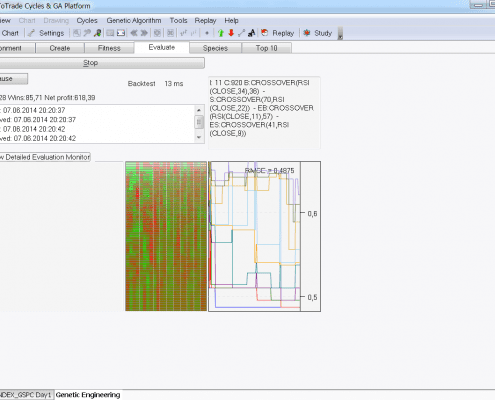Open the toolbar Settings
This screenshot has height=400, width=495.
click(46, 33)
